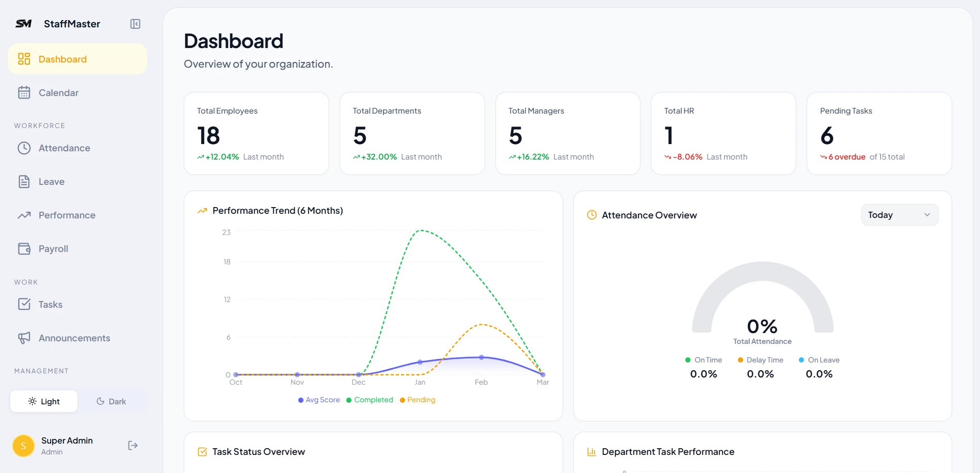Screen dimensions: 980x473
Task: Open Dashboard in the sidebar
Action: [77, 59]
